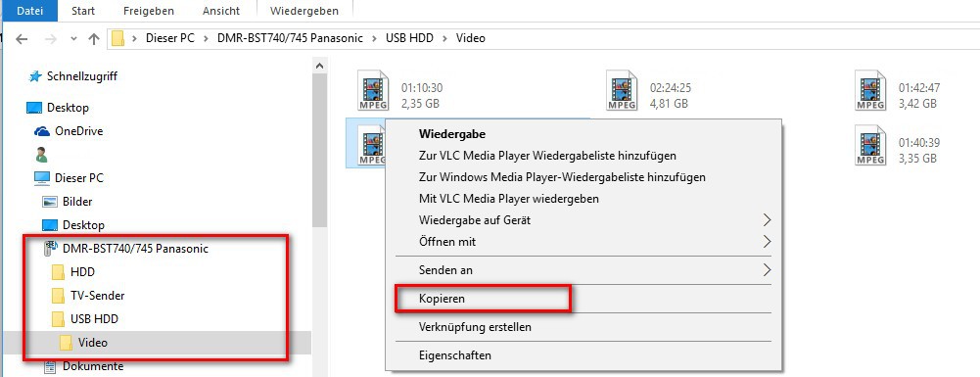The height and width of the screenshot is (377, 980).
Task: Click the back navigation arrow
Action: click(x=22, y=39)
